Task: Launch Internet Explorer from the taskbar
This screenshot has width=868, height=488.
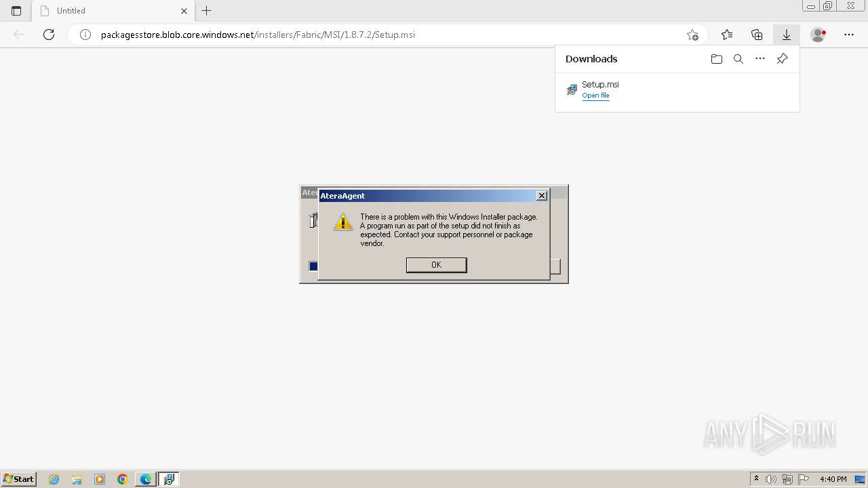Action: pyautogui.click(x=54, y=479)
